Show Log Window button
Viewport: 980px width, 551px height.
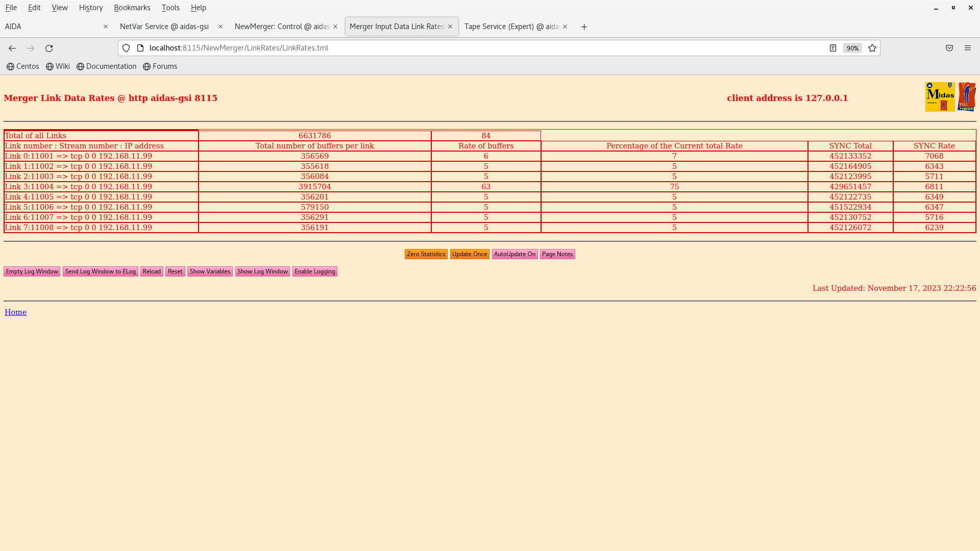262,271
